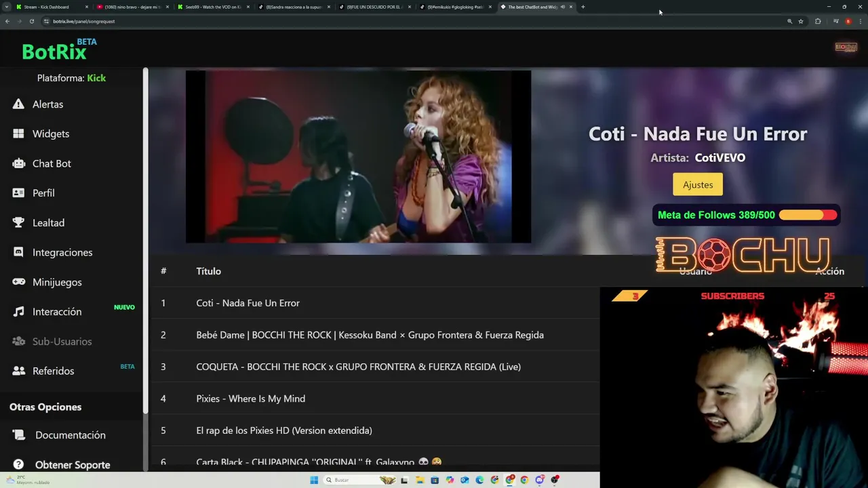
Task: Select row 'Bebé Dame | BOCCHI THE ROCK'
Action: click(x=375, y=335)
